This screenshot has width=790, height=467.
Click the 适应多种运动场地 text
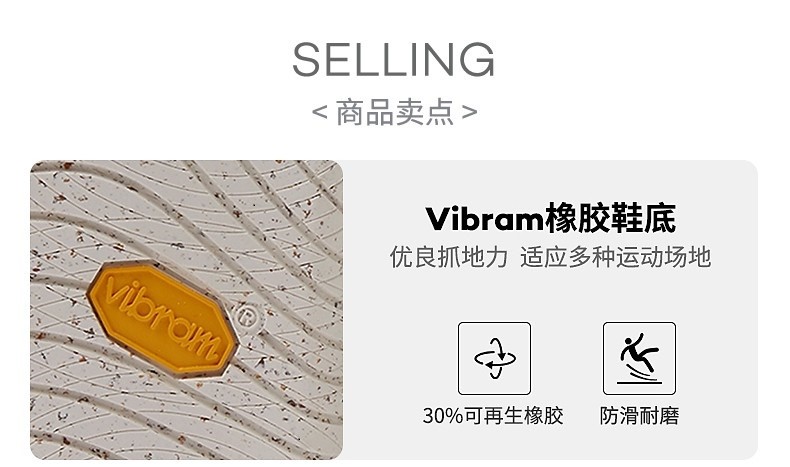point(616,257)
